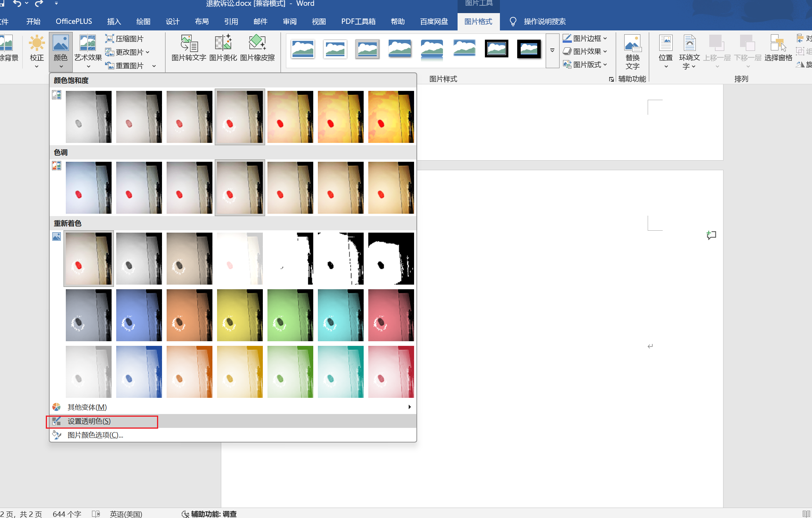Toggle the black double frame picture style
This screenshot has height=518, width=812.
496,49
